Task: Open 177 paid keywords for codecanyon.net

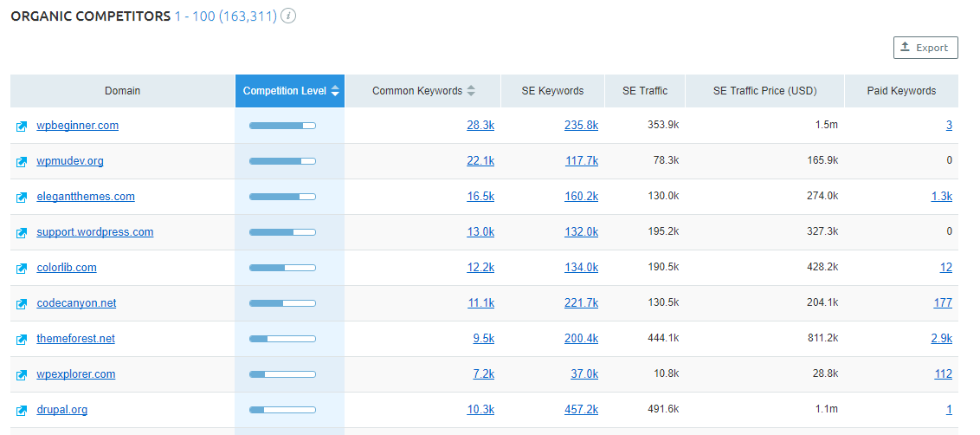Action: [x=943, y=303]
